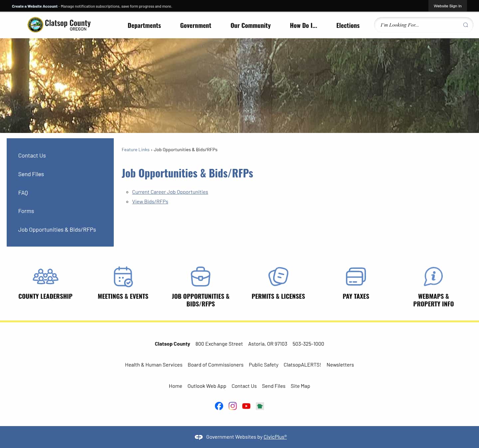Image resolution: width=479 pixels, height=448 pixels.
Task: Open Current Career Job Opportunities link
Action: tap(170, 192)
